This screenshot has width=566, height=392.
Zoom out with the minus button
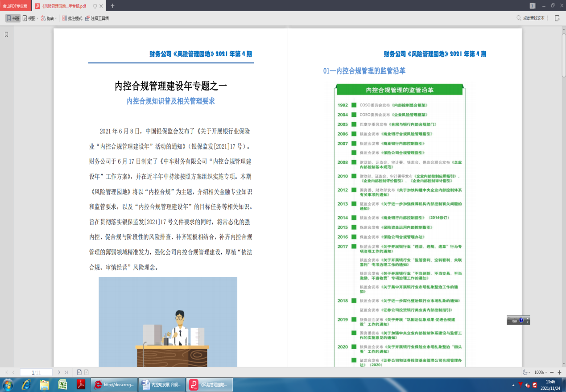[552, 372]
